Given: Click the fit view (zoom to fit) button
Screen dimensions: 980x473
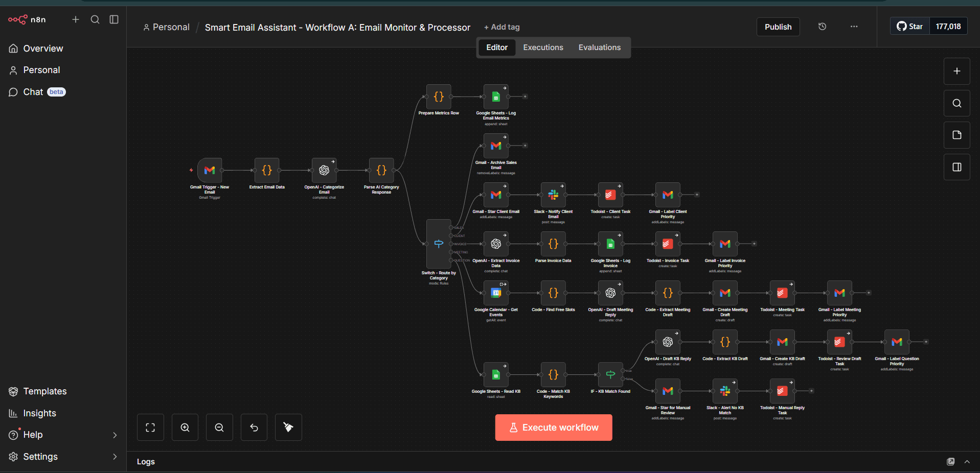Looking at the screenshot, I should click(x=150, y=427).
